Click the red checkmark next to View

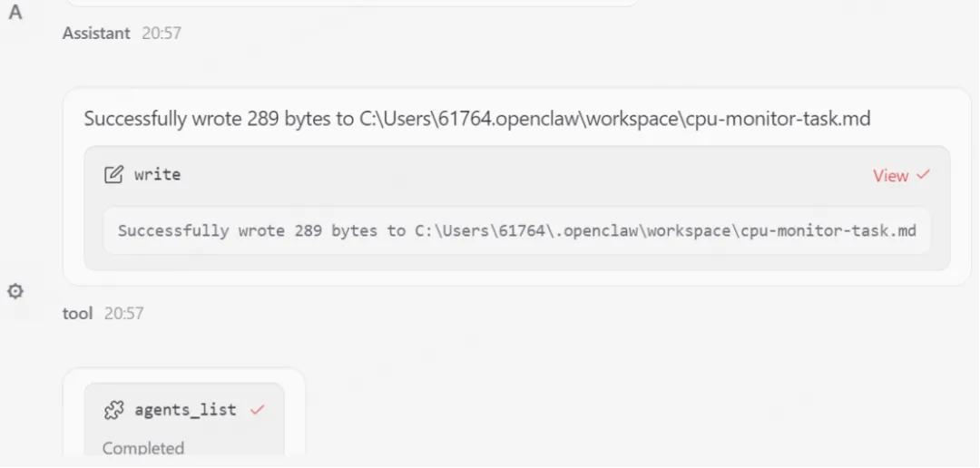[x=923, y=175]
